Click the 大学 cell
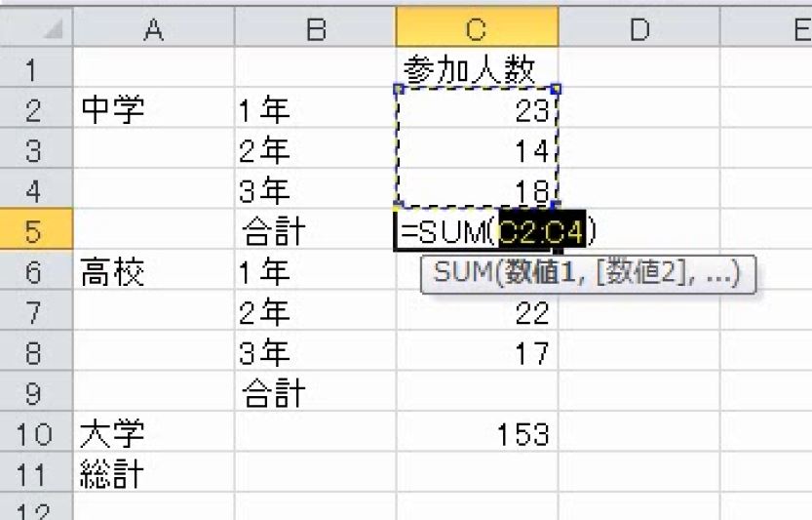This screenshot has height=520, width=812. (x=154, y=431)
